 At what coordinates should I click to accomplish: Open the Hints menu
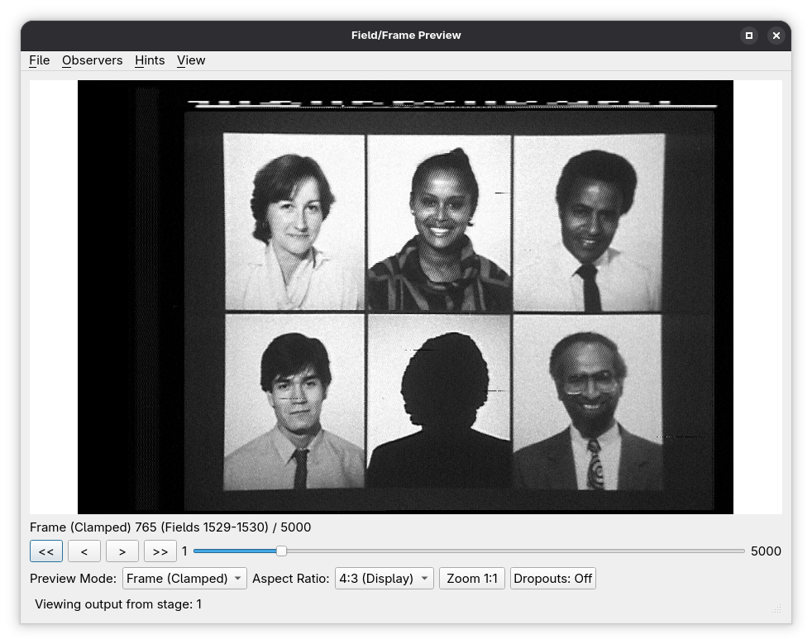150,60
